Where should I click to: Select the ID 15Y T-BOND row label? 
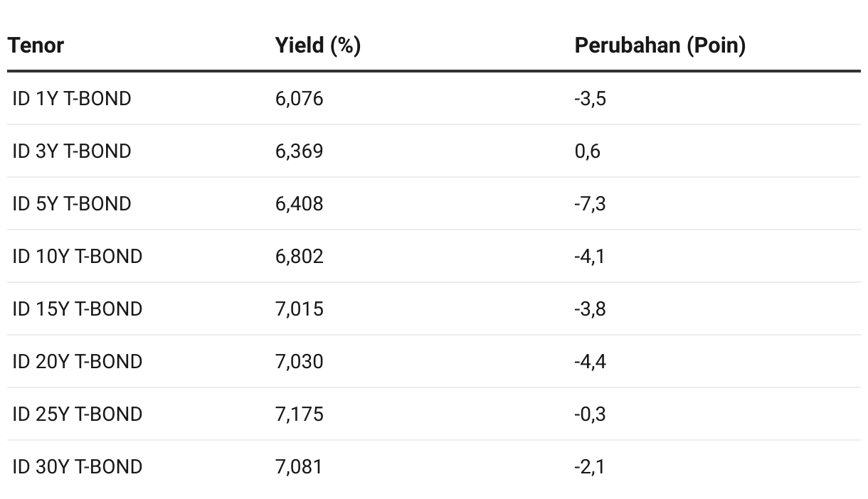point(78,309)
